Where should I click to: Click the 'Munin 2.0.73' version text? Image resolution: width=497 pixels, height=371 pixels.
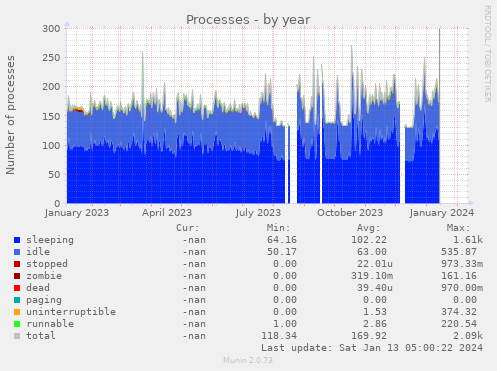pyautogui.click(x=248, y=360)
